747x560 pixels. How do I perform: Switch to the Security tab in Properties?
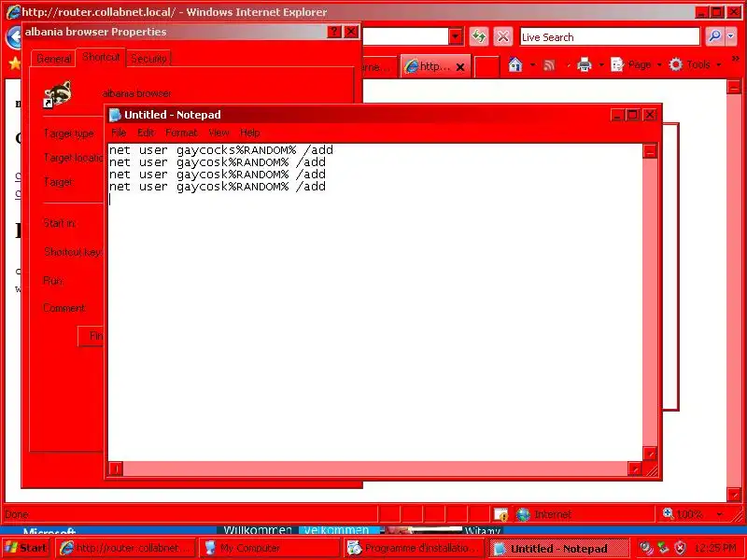pos(148,59)
